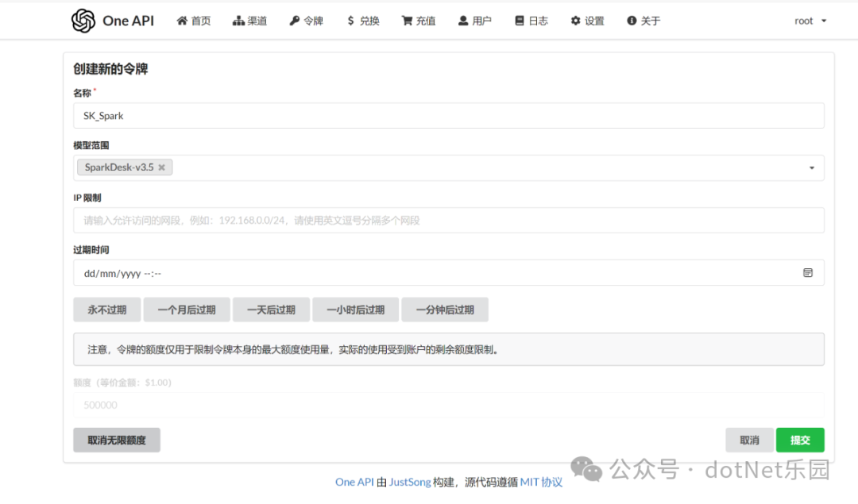The height and width of the screenshot is (504, 858).
Task: Open the calendar picker icon
Action: 808,273
